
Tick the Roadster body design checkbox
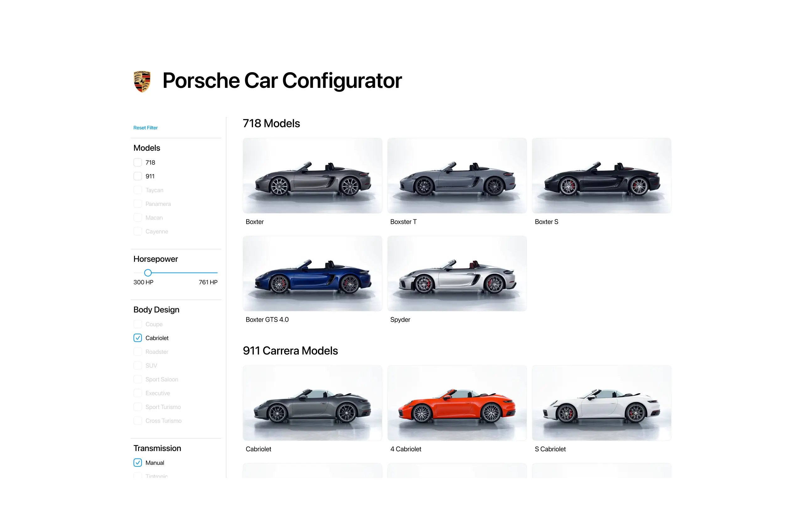tap(138, 352)
